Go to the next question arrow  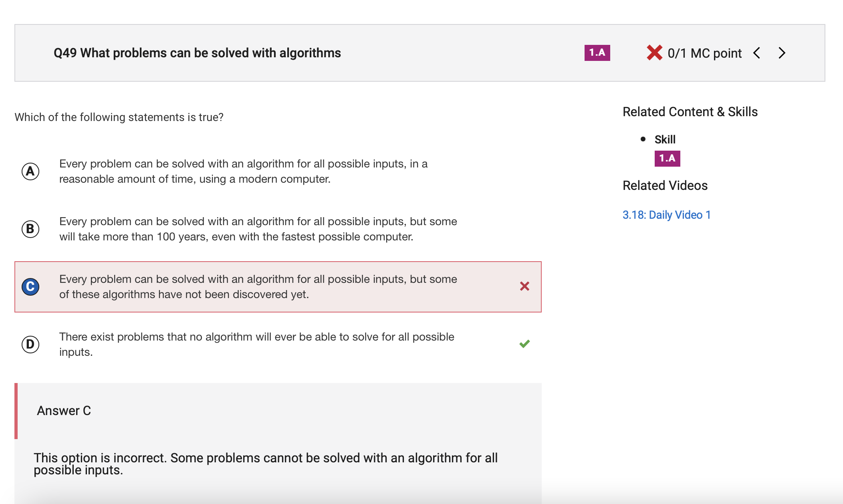782,53
